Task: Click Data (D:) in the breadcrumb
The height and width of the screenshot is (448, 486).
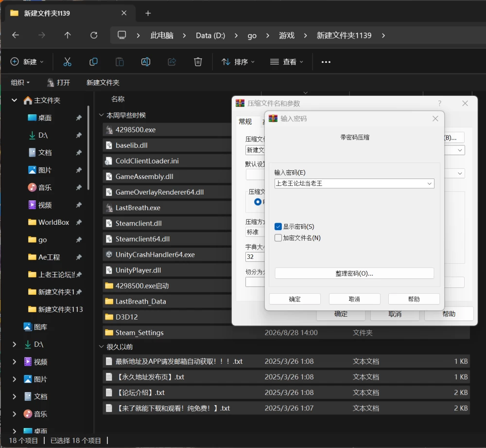Action: [x=210, y=35]
